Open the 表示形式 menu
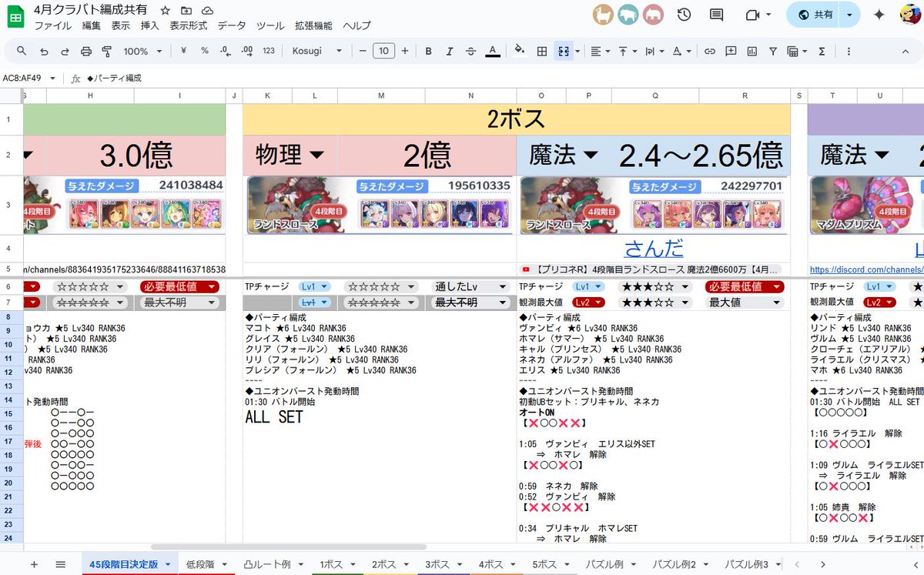The height and width of the screenshot is (575, 924). pos(189,25)
